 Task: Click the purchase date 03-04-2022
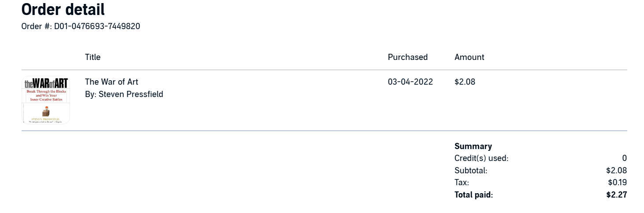click(410, 82)
